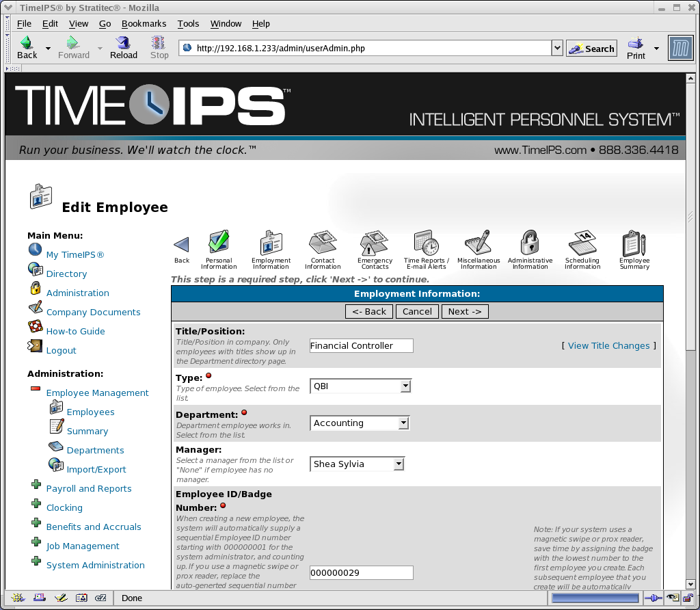Click the Summary notepad icon in sidebar
700x610 pixels.
click(56, 426)
